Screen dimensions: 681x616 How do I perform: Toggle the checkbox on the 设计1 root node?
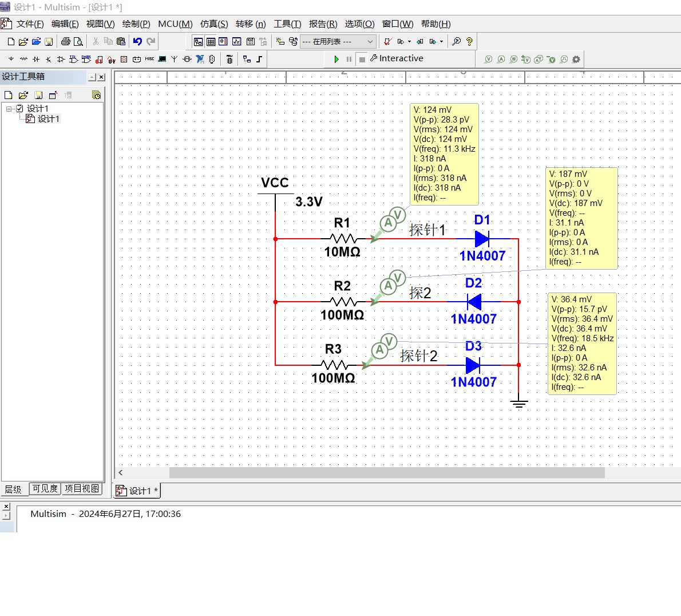point(19,109)
